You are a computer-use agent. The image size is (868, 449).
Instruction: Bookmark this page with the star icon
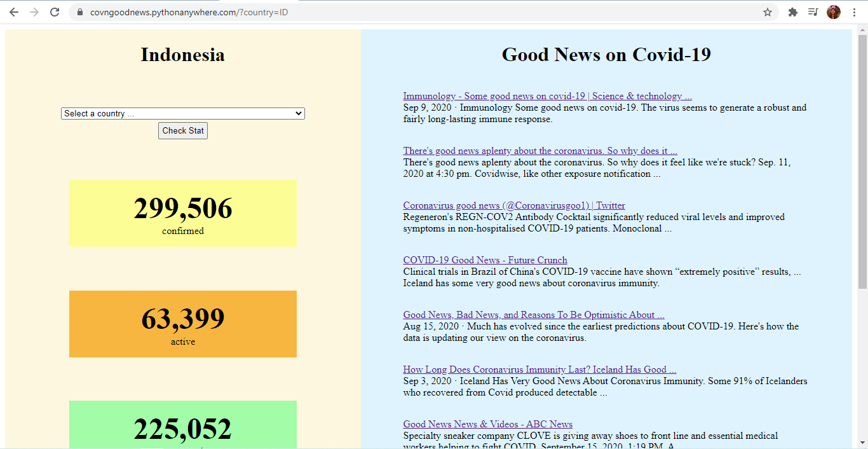(x=767, y=11)
